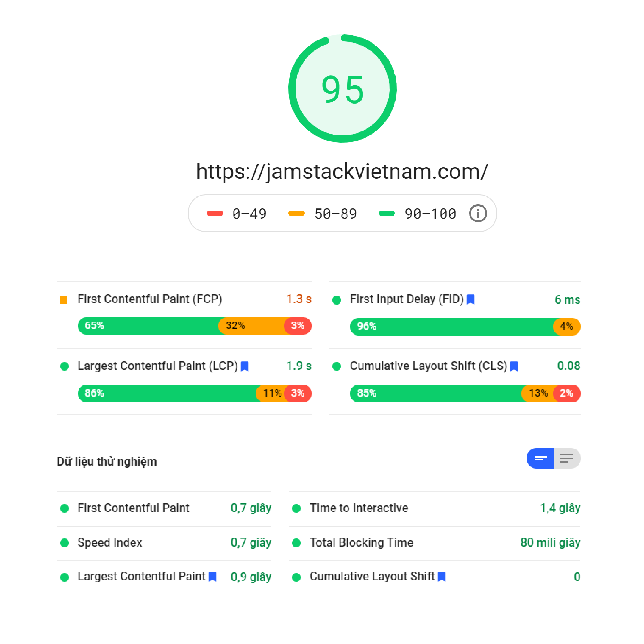Click green dot next to Total Blocking Time
This screenshot has width=644, height=644.
click(296, 543)
